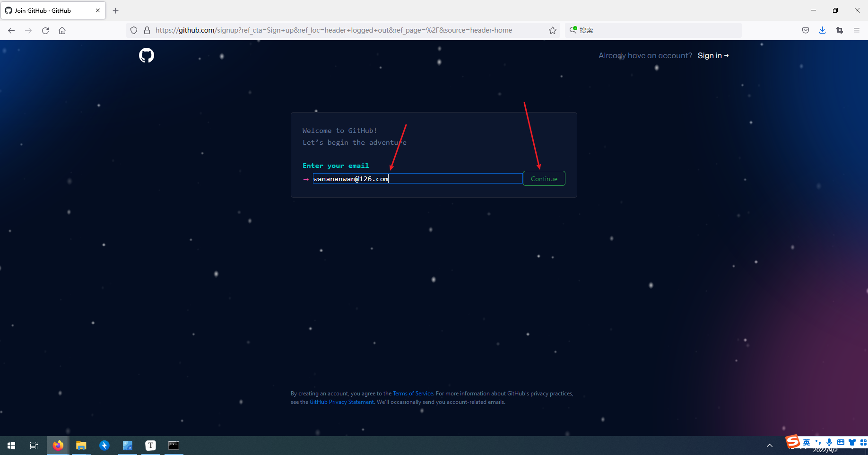Image resolution: width=868 pixels, height=455 pixels.
Task: Click the email input field
Action: pyautogui.click(x=417, y=178)
